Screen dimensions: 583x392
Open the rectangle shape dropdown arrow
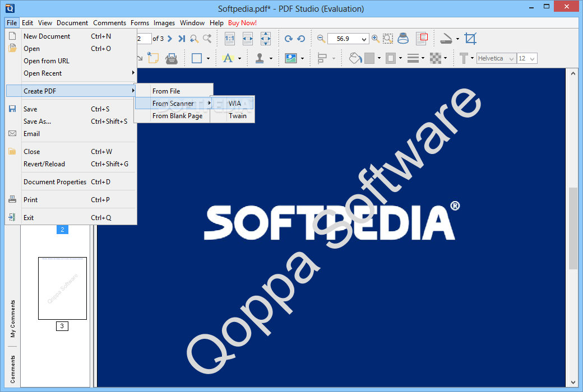pos(208,58)
